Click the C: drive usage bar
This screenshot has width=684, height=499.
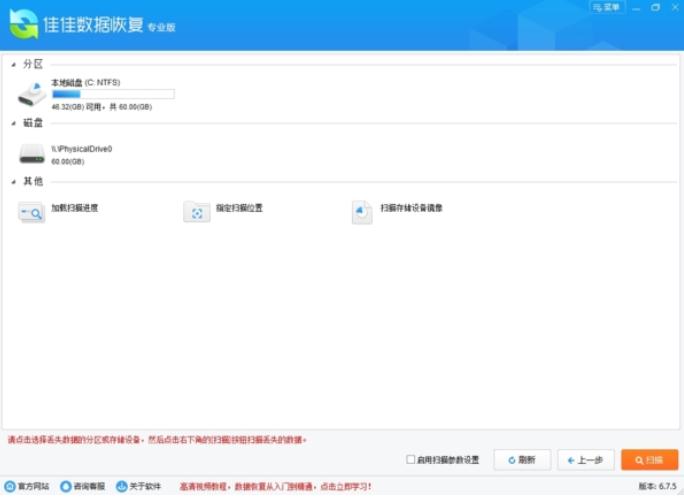pos(113,94)
